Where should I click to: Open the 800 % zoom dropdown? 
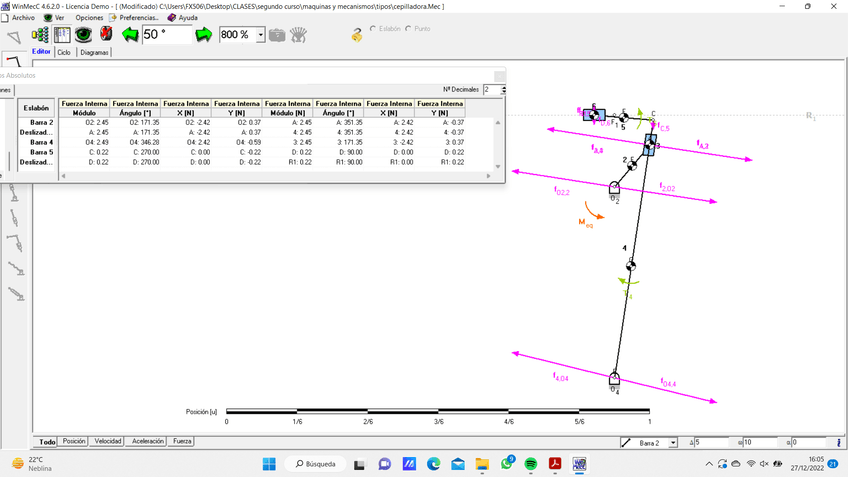(x=261, y=35)
